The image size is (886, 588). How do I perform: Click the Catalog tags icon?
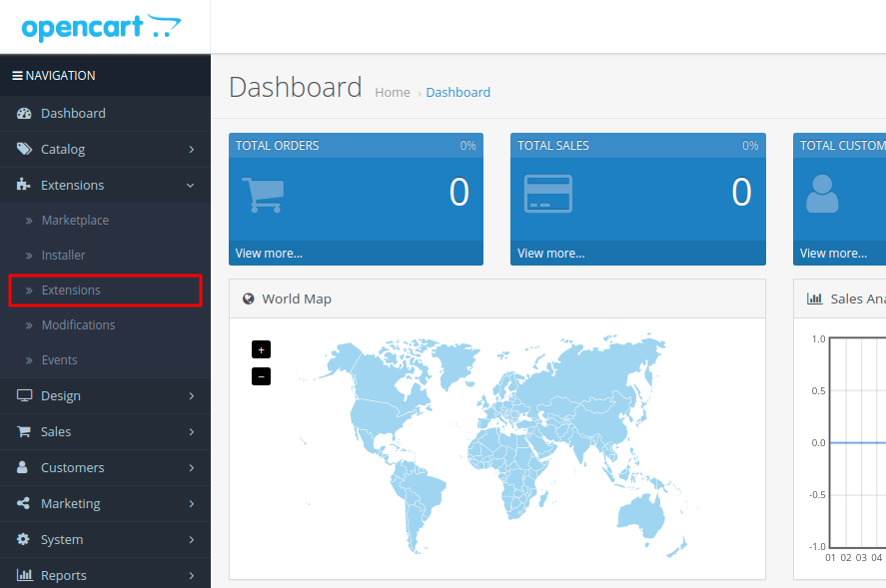click(x=24, y=149)
